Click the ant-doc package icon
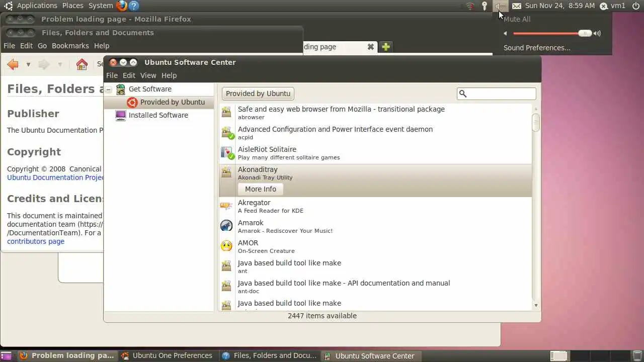The image size is (644, 362). pyautogui.click(x=226, y=286)
